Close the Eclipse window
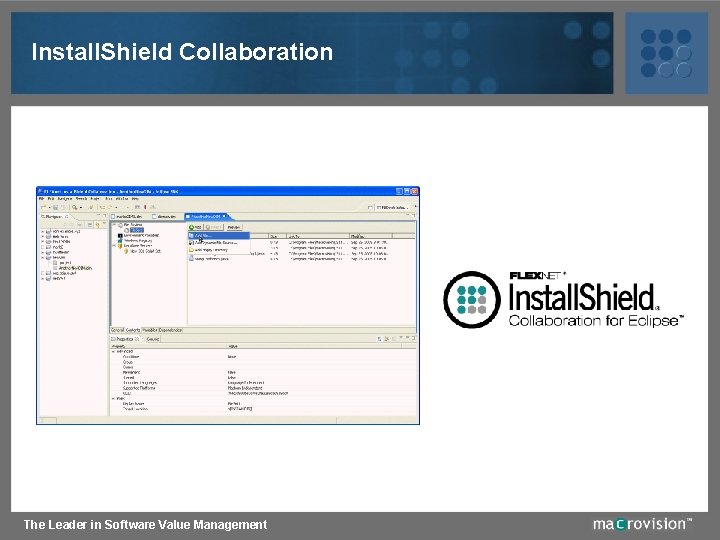This screenshot has width=720, height=540. (414, 191)
